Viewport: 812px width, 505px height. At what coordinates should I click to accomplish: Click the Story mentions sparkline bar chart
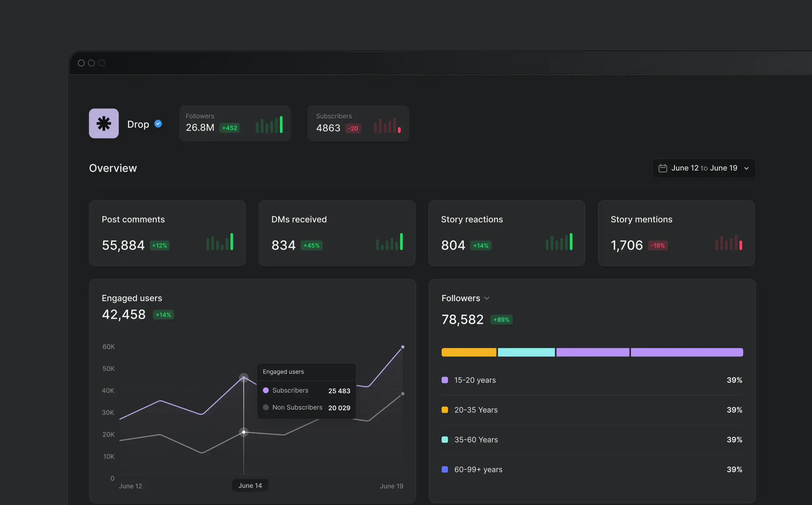tap(729, 242)
